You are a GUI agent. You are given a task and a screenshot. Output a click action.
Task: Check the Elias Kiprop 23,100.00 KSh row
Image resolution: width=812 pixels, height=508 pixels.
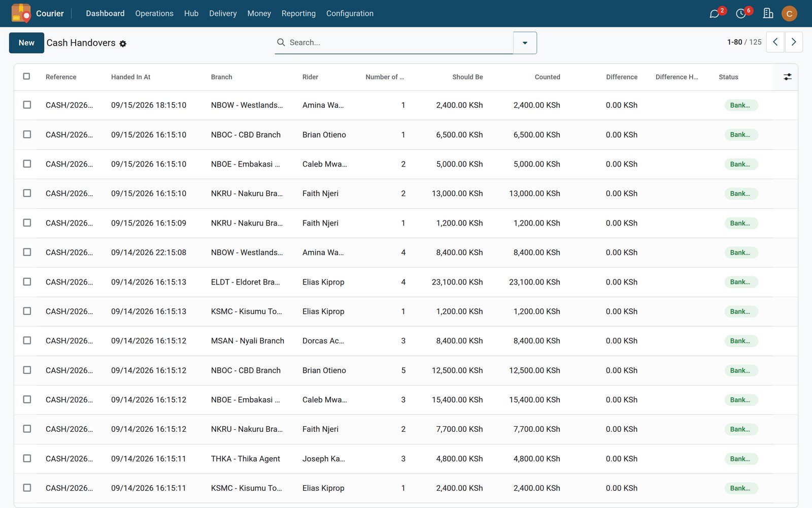tap(27, 281)
